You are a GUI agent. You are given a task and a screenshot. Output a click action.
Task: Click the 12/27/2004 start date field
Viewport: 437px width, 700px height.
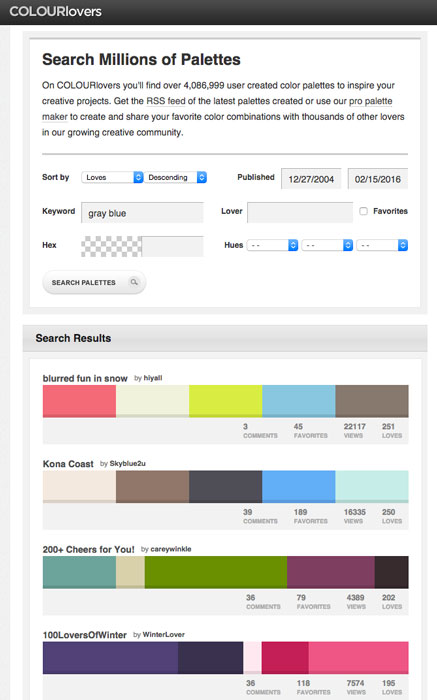pos(311,179)
